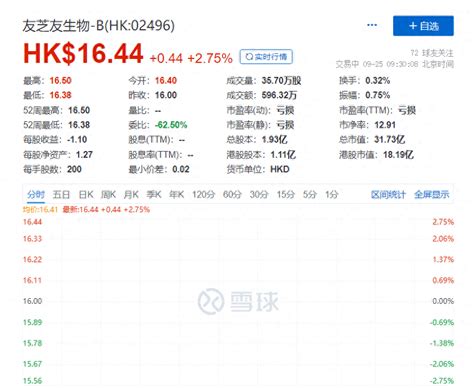
Task: Click the 振幅 value 0.75%
Action: pos(378,95)
